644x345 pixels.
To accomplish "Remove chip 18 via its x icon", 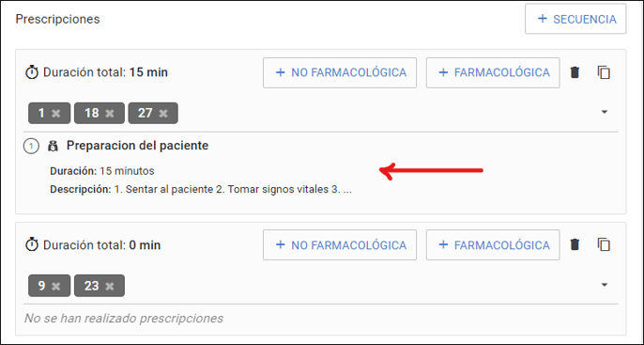I will coord(110,113).
